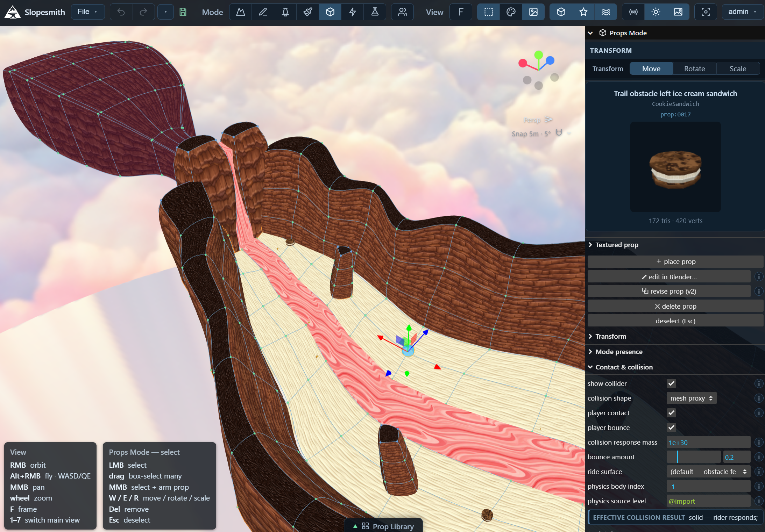The width and height of the screenshot is (765, 532).
Task: Open the ride surface dropdown
Action: [x=708, y=472]
